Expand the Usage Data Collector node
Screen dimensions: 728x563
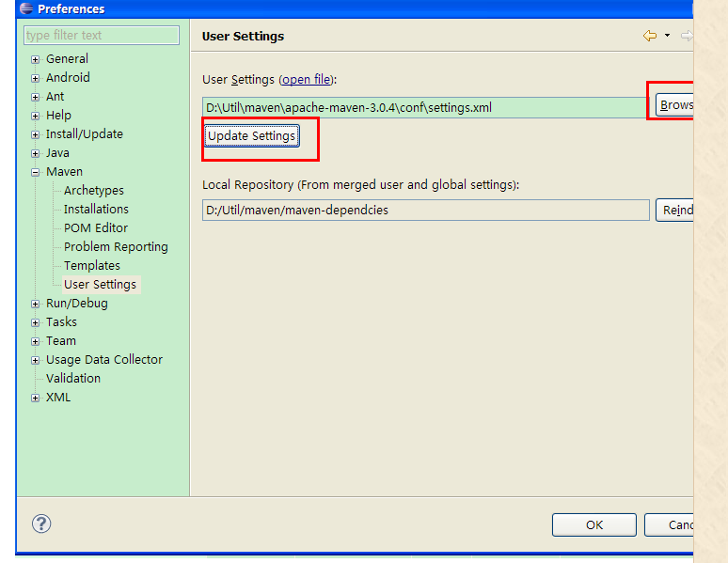click(x=36, y=360)
